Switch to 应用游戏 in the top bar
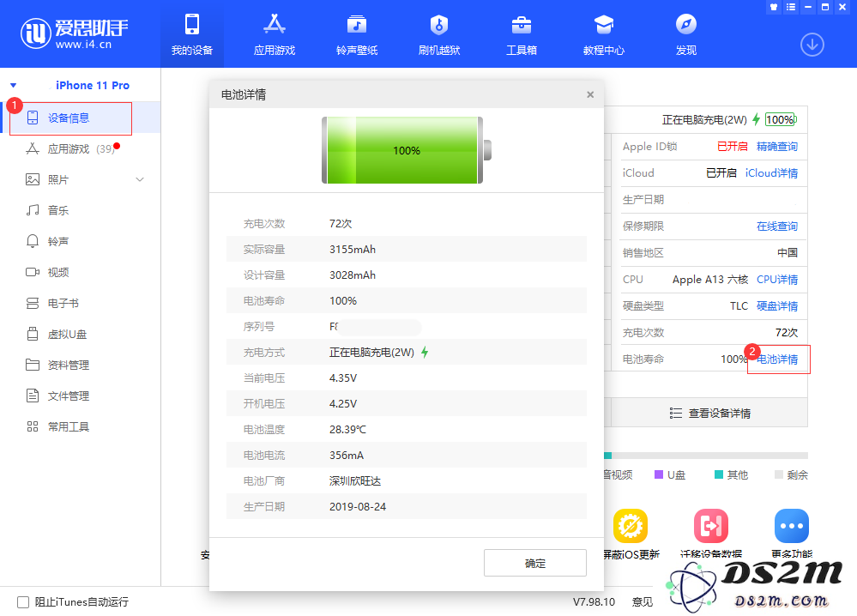 tap(275, 35)
